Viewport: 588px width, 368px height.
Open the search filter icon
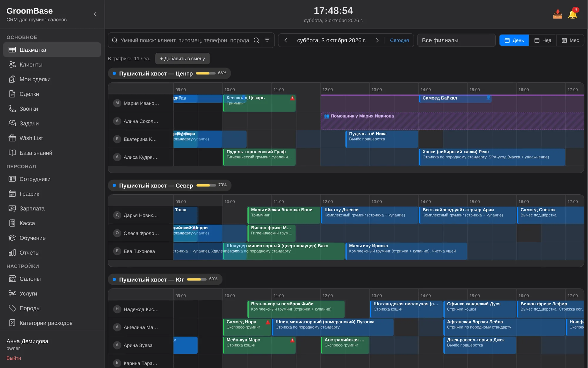(267, 40)
